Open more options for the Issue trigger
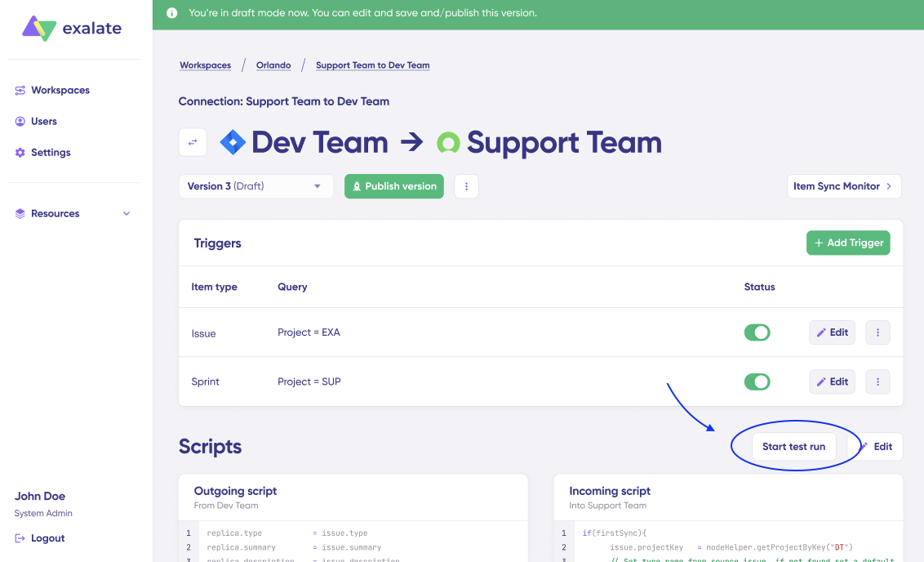This screenshot has height=562, width=924. point(878,332)
